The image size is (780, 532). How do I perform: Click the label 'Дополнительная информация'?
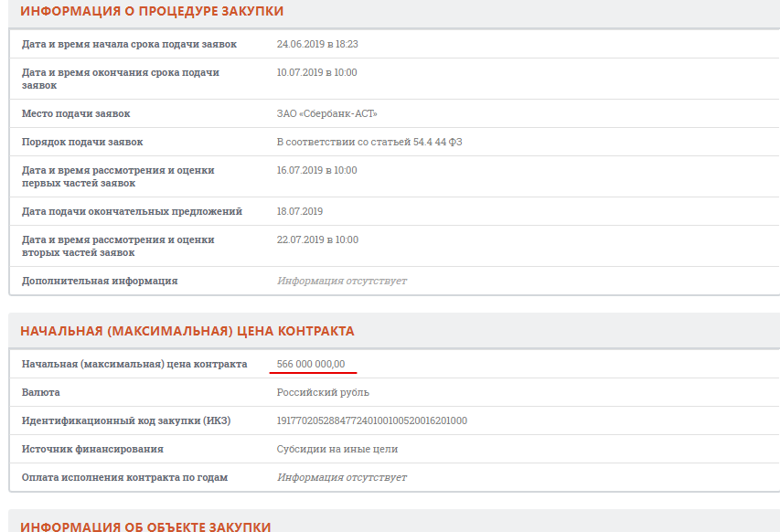pos(100,281)
